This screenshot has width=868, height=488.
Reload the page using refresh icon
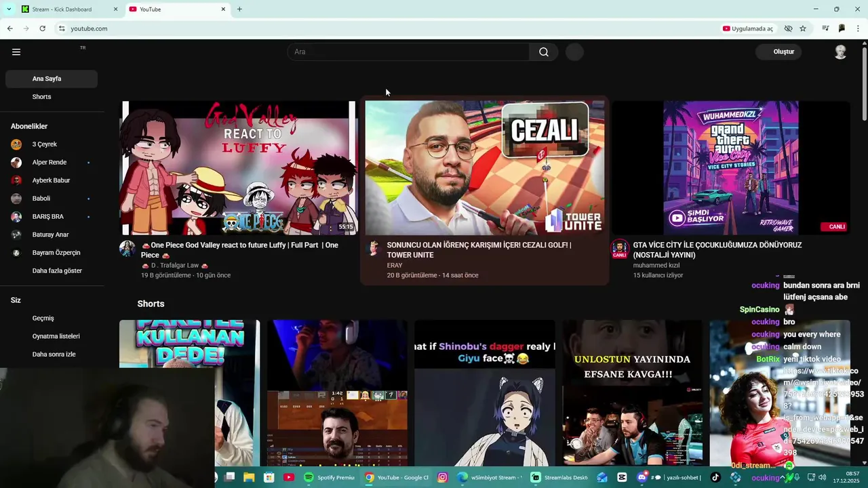click(x=42, y=28)
